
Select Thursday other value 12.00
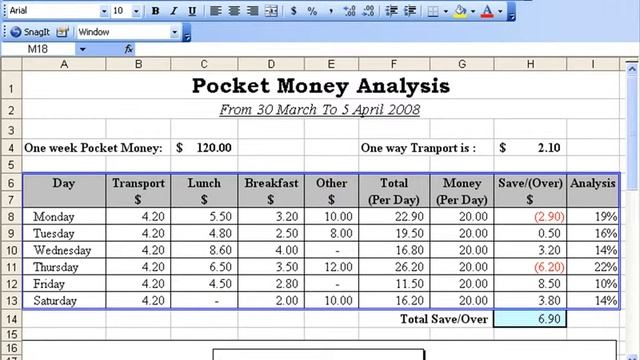(331, 267)
